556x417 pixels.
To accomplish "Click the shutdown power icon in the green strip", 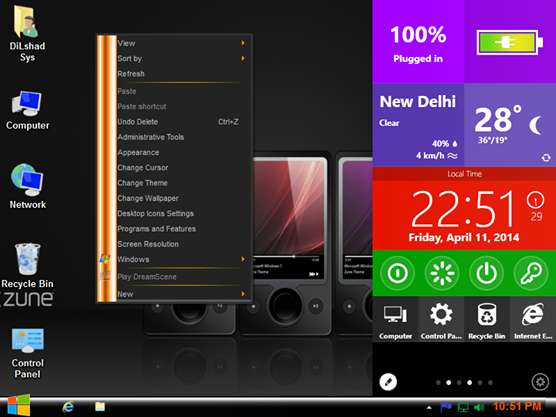I will 486,273.
